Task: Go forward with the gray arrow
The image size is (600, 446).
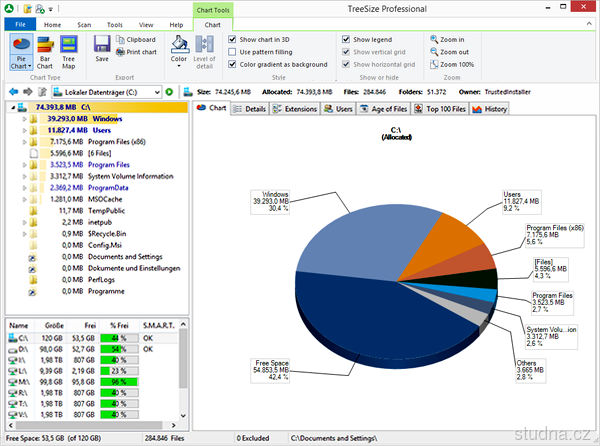Action: click(28, 92)
